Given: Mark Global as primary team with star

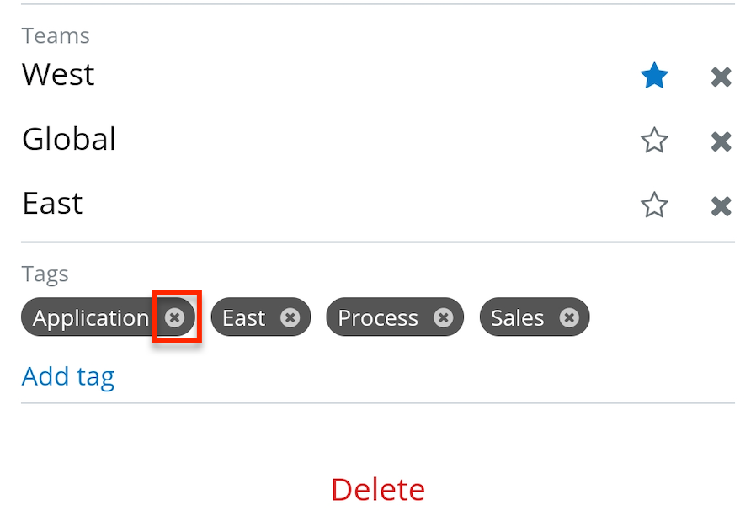Looking at the screenshot, I should coord(654,141).
